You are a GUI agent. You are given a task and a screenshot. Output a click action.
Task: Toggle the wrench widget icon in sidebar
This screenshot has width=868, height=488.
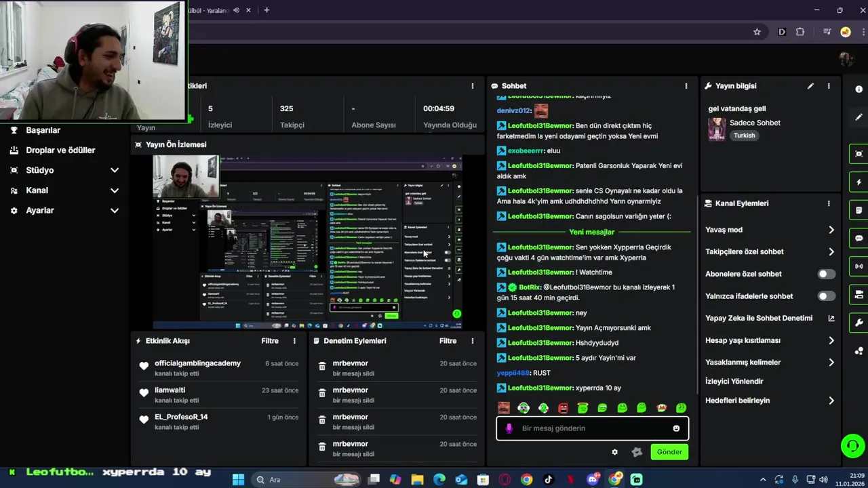(859, 323)
